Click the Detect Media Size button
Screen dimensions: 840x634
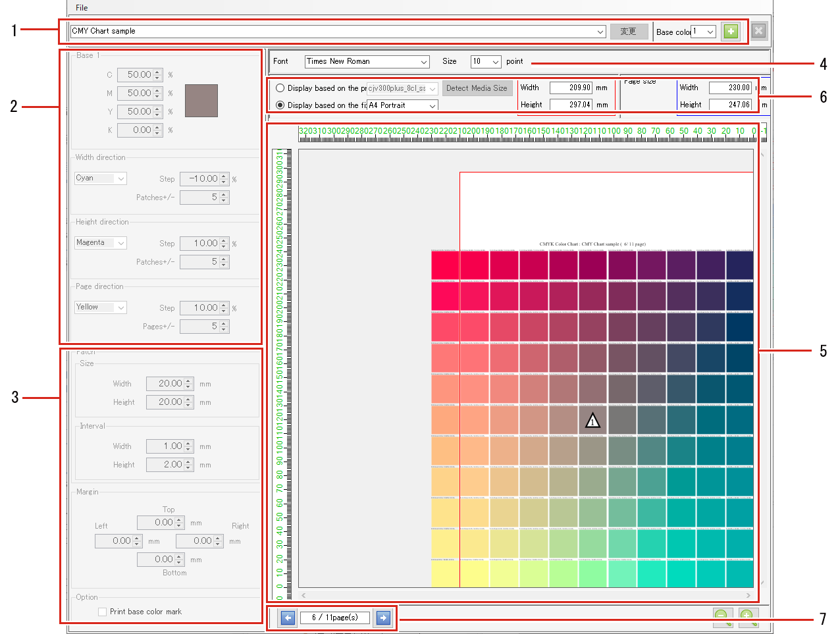tap(477, 88)
